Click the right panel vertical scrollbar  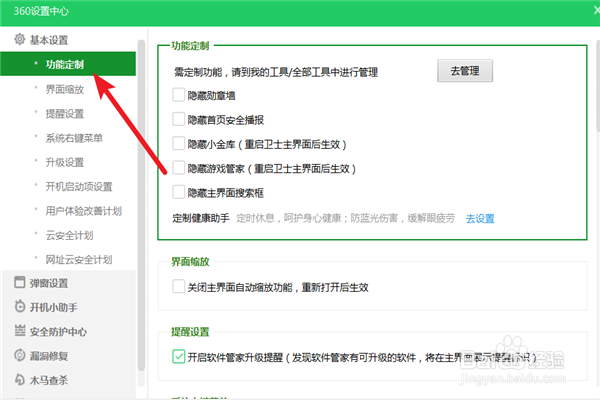[x=598, y=85]
